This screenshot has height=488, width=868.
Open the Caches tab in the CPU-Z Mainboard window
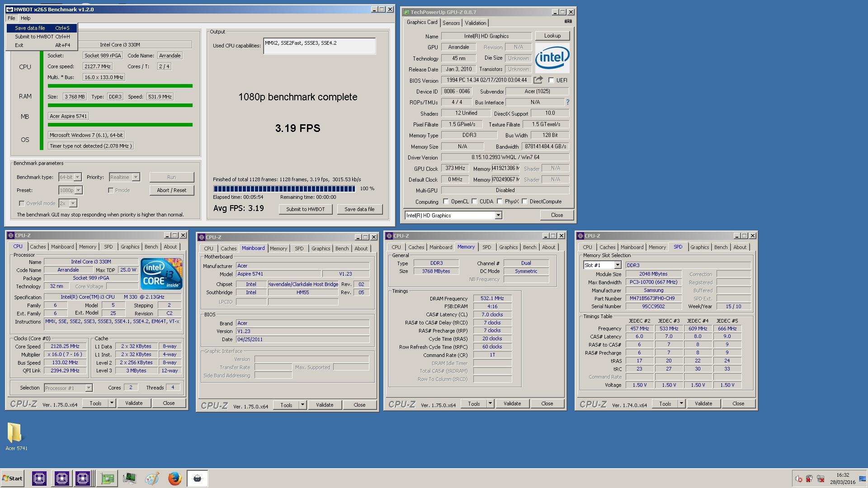(228, 249)
